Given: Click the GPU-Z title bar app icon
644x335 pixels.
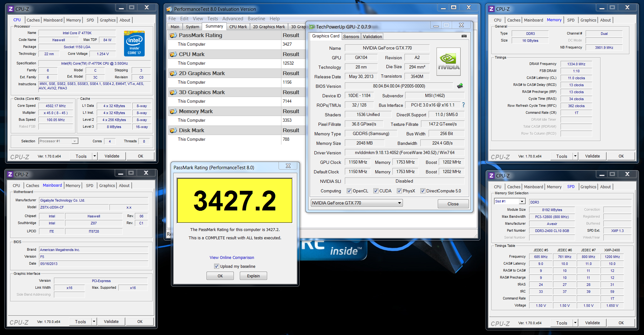Looking at the screenshot, I should click(312, 27).
